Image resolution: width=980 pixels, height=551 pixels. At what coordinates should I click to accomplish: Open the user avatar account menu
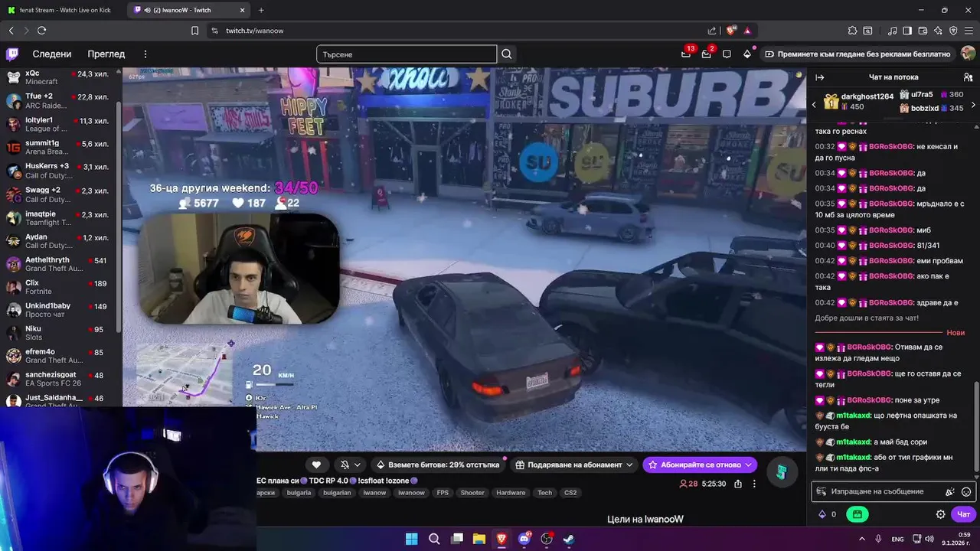(x=968, y=54)
